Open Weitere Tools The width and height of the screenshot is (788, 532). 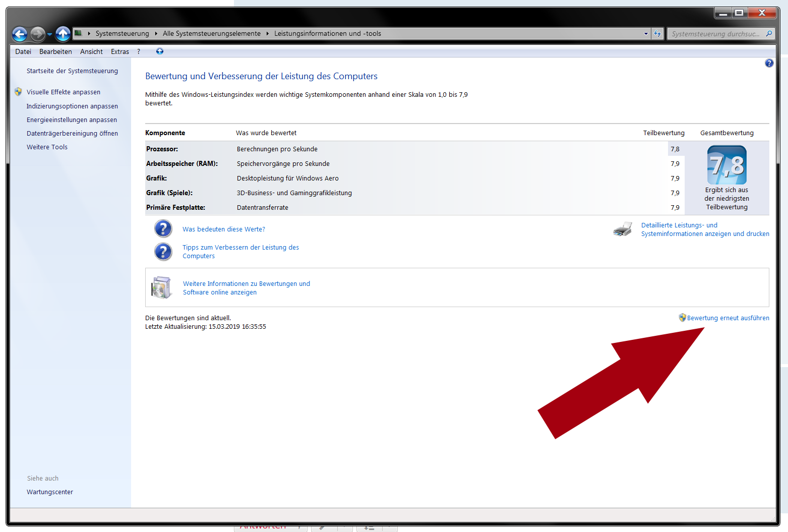pos(47,147)
